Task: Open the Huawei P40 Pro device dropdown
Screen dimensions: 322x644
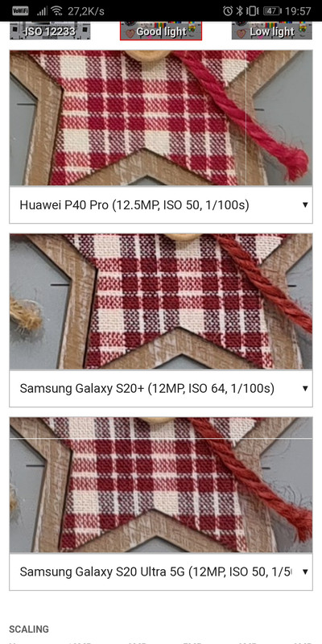Action: [x=161, y=205]
